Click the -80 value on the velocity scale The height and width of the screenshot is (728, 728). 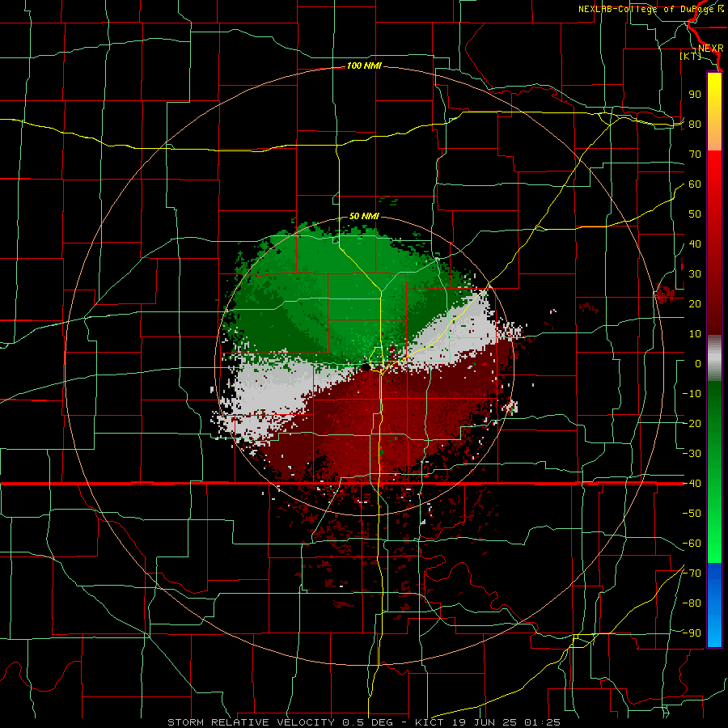(692, 603)
